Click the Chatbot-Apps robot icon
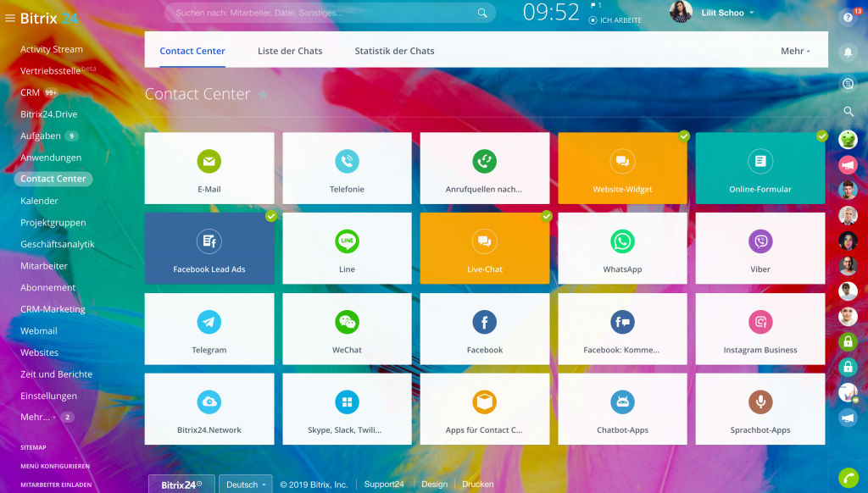Image resolution: width=868 pixels, height=493 pixels. [x=622, y=402]
